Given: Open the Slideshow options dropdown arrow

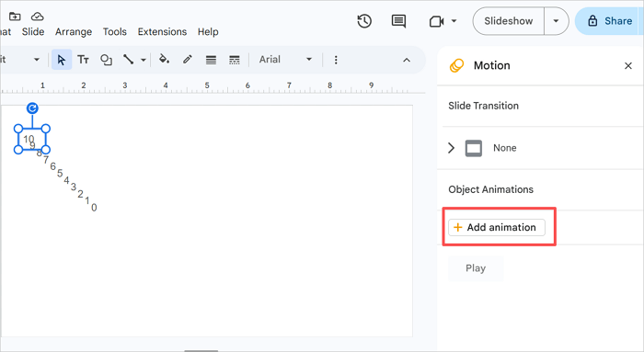Looking at the screenshot, I should point(556,21).
